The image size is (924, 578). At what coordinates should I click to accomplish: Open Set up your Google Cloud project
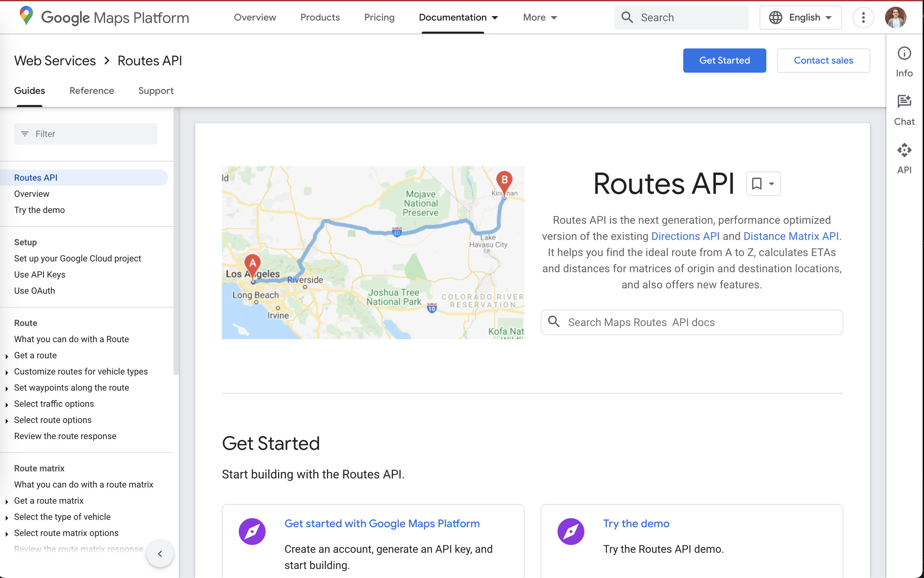(x=78, y=258)
